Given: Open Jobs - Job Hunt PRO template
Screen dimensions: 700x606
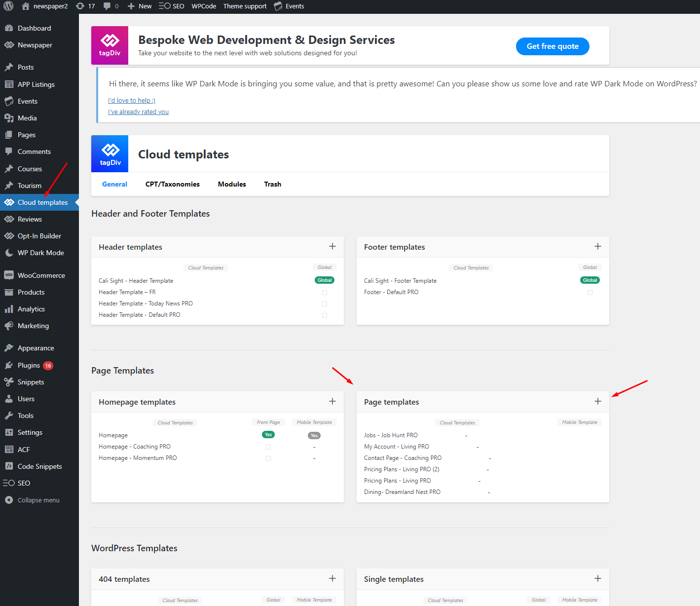Looking at the screenshot, I should 391,435.
